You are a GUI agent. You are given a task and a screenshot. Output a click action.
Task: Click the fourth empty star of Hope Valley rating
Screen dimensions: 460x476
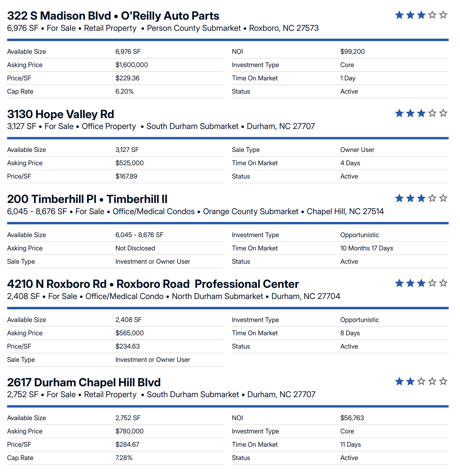[432, 113]
